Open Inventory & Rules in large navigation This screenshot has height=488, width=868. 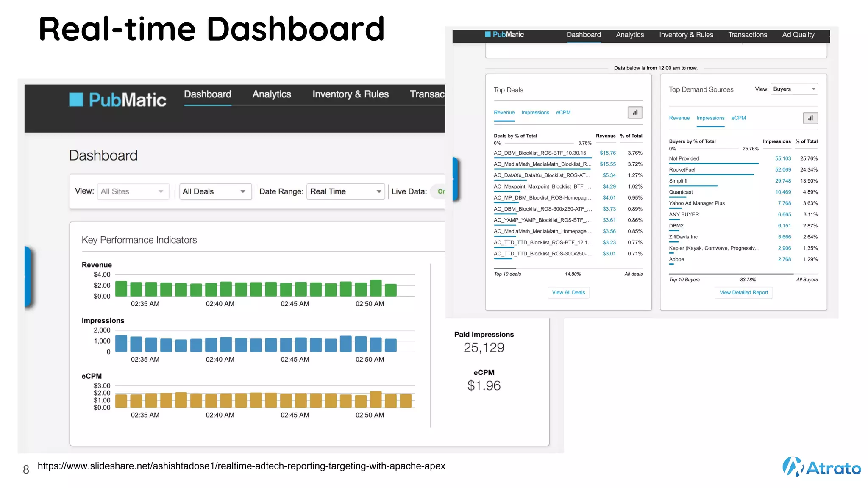pyautogui.click(x=351, y=94)
